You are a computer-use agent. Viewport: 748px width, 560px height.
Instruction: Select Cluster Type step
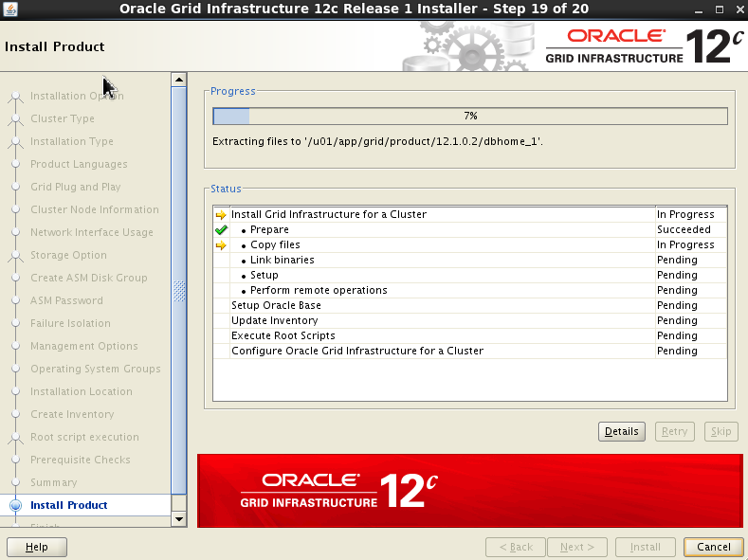[63, 118]
